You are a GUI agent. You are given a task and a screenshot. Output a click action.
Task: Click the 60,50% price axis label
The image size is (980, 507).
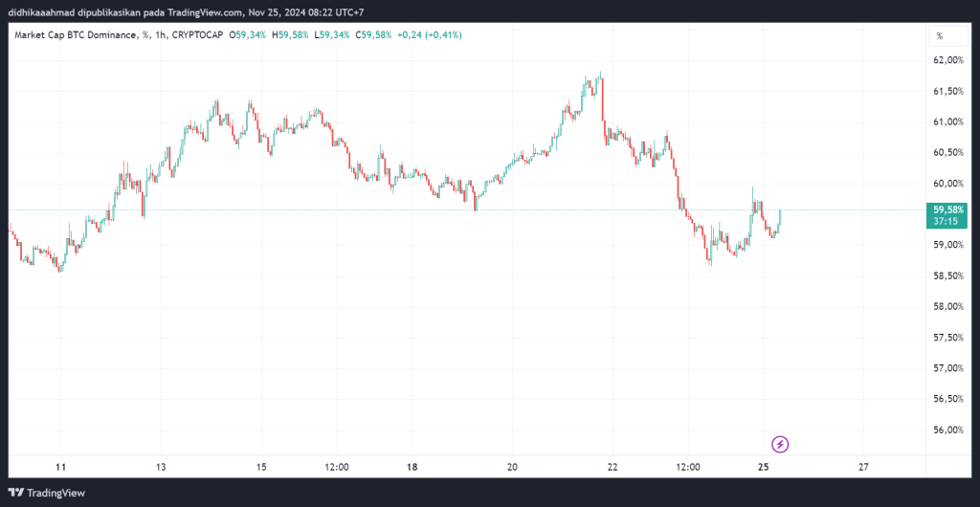tap(948, 153)
